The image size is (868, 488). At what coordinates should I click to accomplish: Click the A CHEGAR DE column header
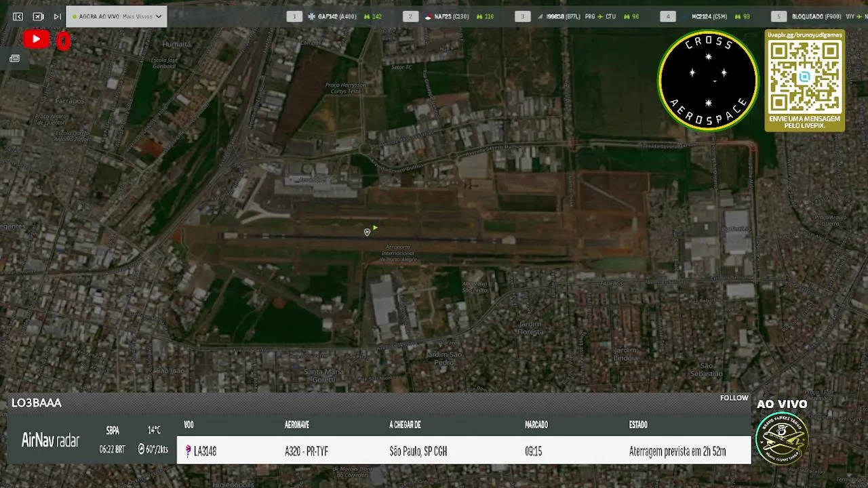pyautogui.click(x=405, y=425)
